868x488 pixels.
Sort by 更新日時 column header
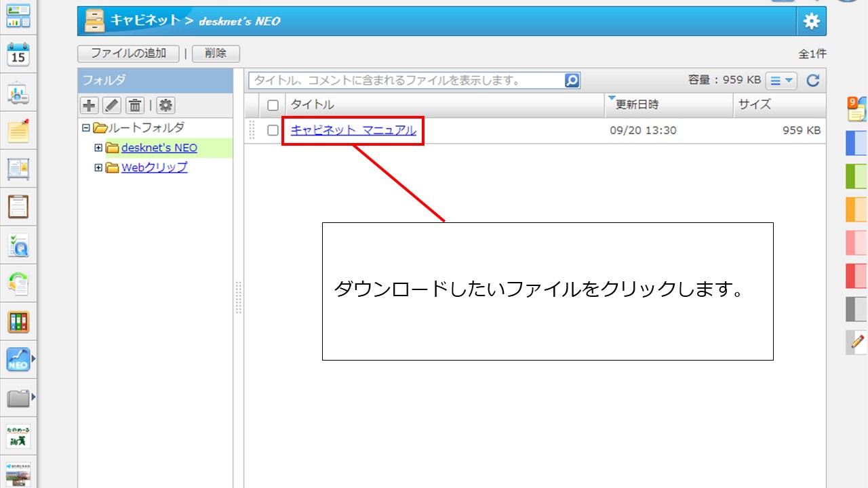point(636,105)
